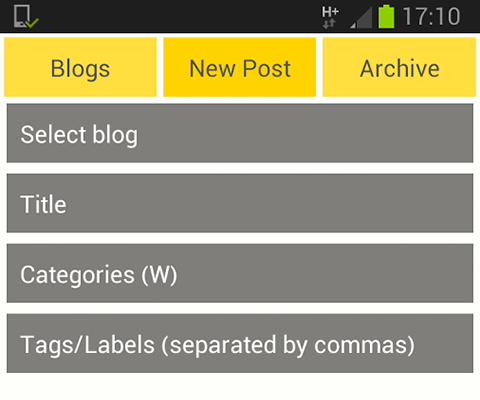Viewport: 480px width, 400px height.
Task: Open the Categories (W) selector
Action: tap(240, 273)
